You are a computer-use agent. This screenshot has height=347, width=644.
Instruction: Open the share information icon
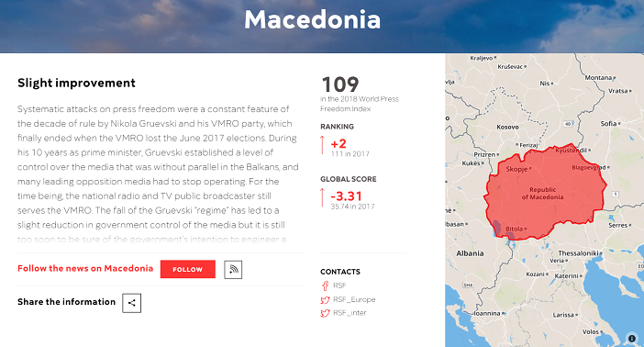click(x=131, y=303)
